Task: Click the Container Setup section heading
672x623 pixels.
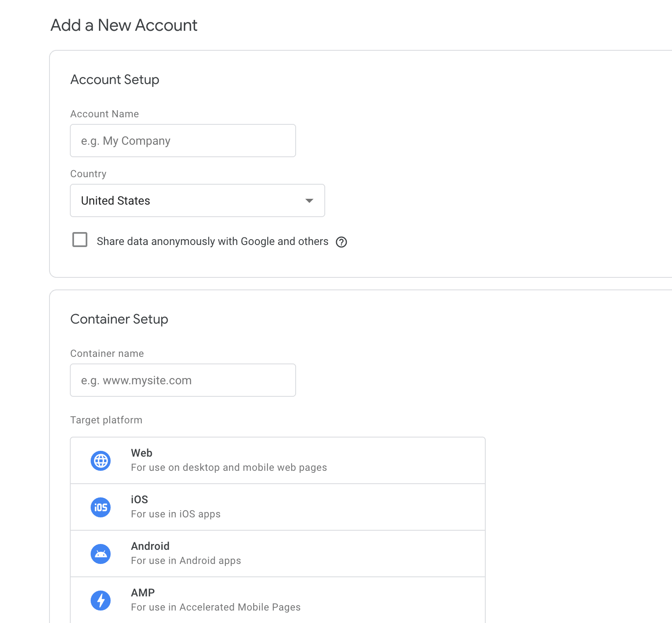Action: pos(119,319)
